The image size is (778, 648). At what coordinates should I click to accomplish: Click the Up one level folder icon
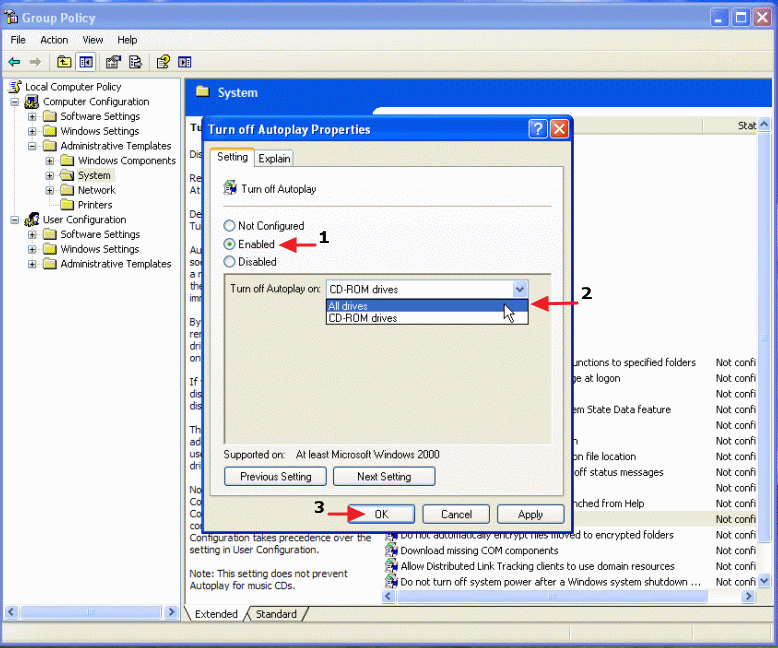[x=64, y=62]
